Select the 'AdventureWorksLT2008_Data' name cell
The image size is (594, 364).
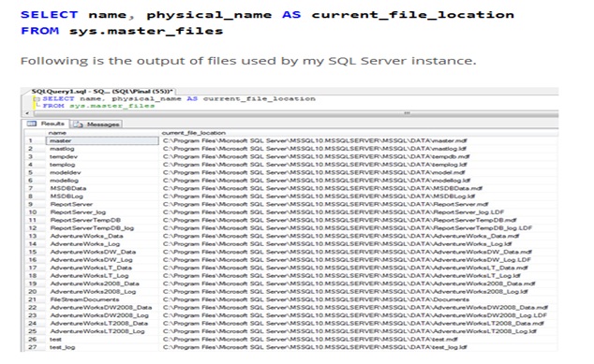pos(102,324)
